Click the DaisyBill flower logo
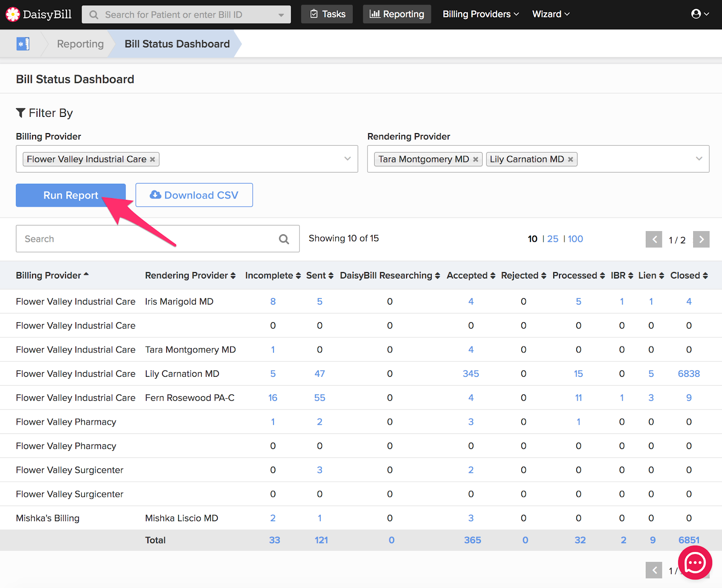The width and height of the screenshot is (722, 588). 13,14
